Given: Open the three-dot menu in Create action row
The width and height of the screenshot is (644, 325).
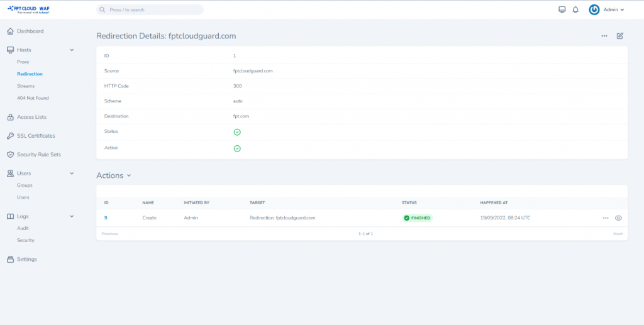Looking at the screenshot, I should coord(606,218).
